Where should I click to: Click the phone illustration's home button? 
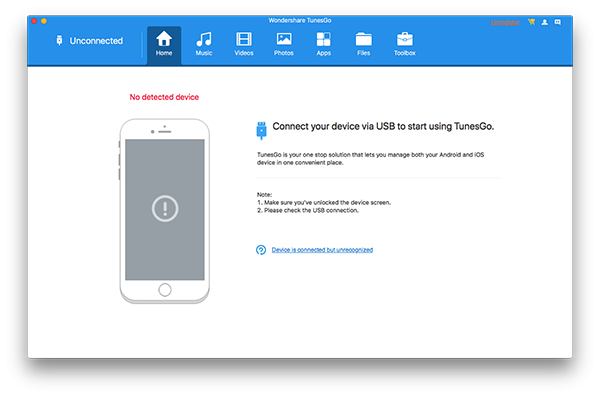pyautogui.click(x=165, y=290)
